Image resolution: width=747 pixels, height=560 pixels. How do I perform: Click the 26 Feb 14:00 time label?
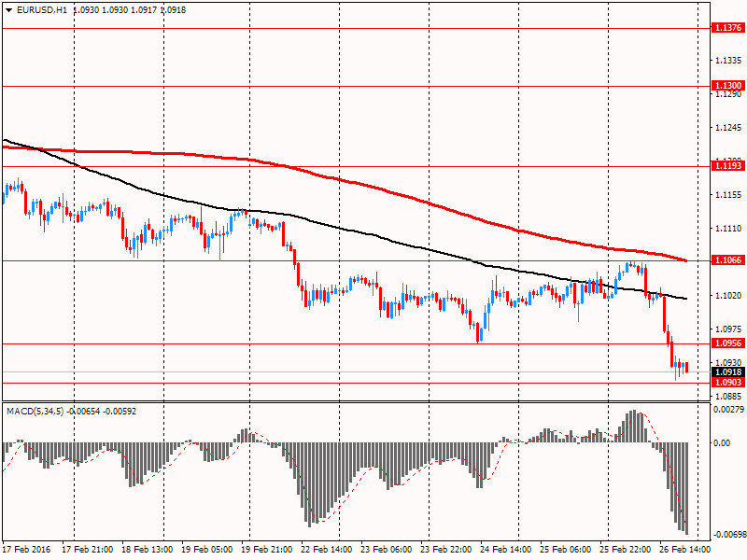click(x=685, y=549)
